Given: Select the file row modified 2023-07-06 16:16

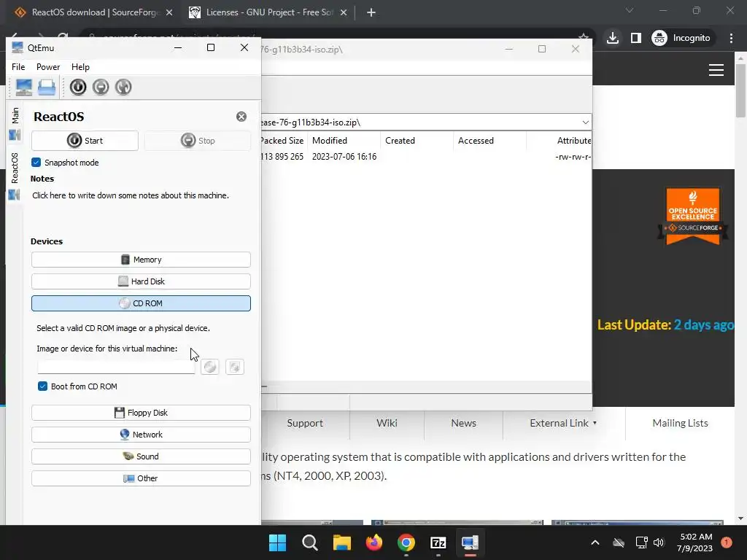Looking at the screenshot, I should click(x=426, y=157).
